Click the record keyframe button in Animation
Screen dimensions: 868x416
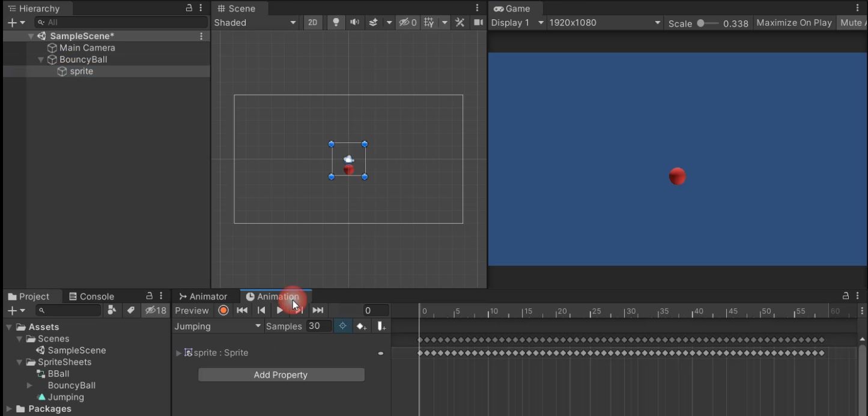tap(223, 310)
